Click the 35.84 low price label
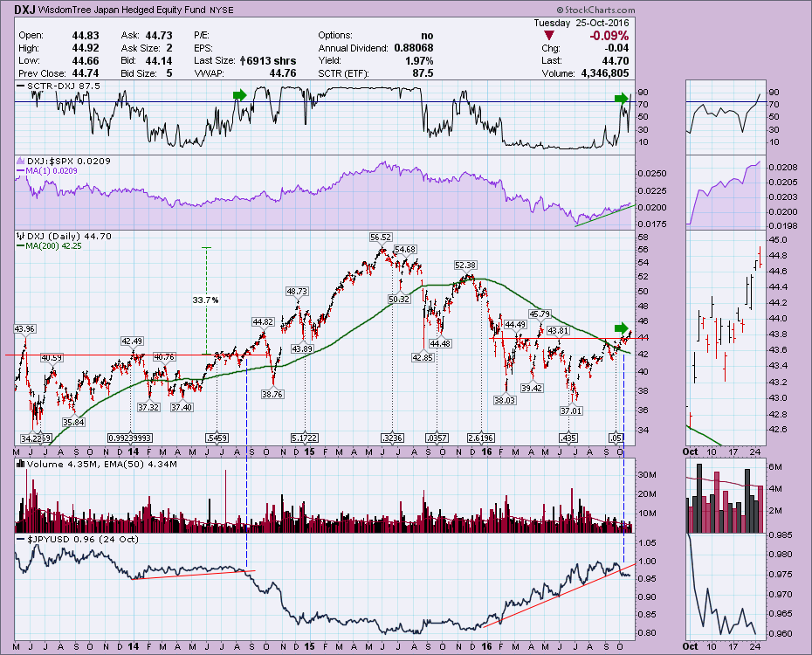 (73, 422)
